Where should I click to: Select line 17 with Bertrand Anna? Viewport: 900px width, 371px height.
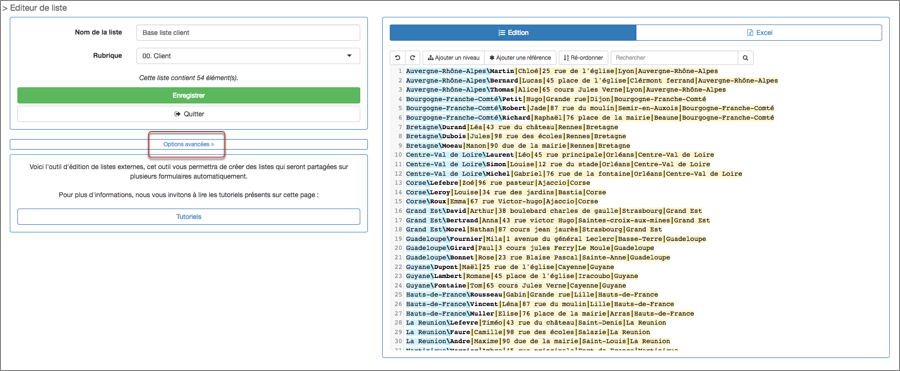[558, 220]
